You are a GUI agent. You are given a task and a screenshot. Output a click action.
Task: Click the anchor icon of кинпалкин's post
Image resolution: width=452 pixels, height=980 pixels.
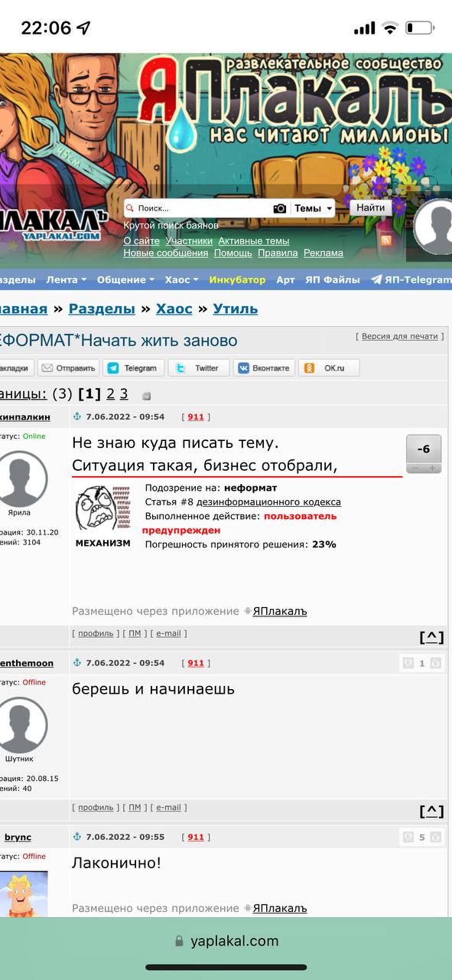[x=76, y=416]
